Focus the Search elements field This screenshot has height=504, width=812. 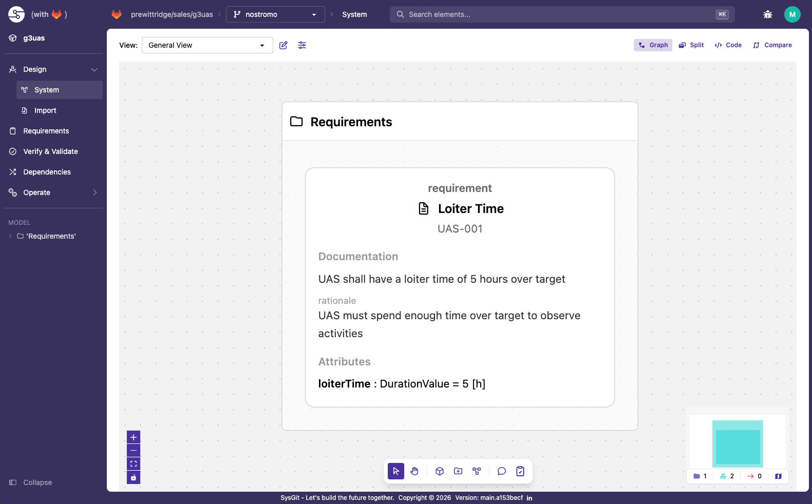(x=562, y=14)
